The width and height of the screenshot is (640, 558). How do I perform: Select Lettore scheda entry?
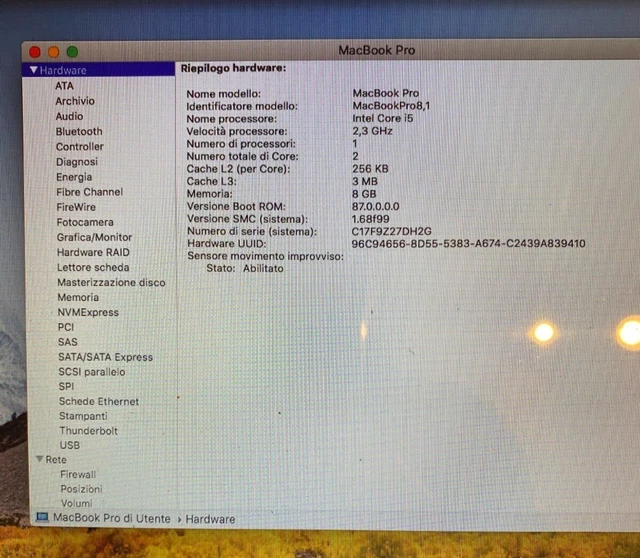tap(93, 267)
